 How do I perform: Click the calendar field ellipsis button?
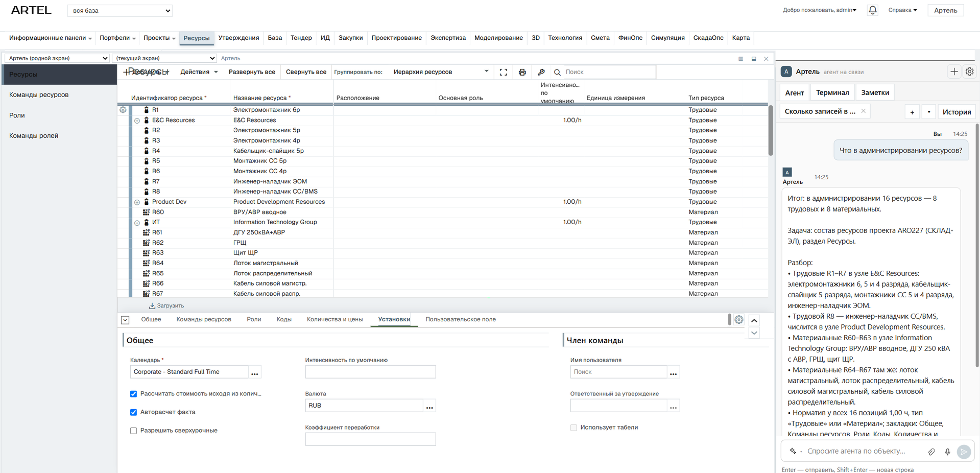click(255, 372)
